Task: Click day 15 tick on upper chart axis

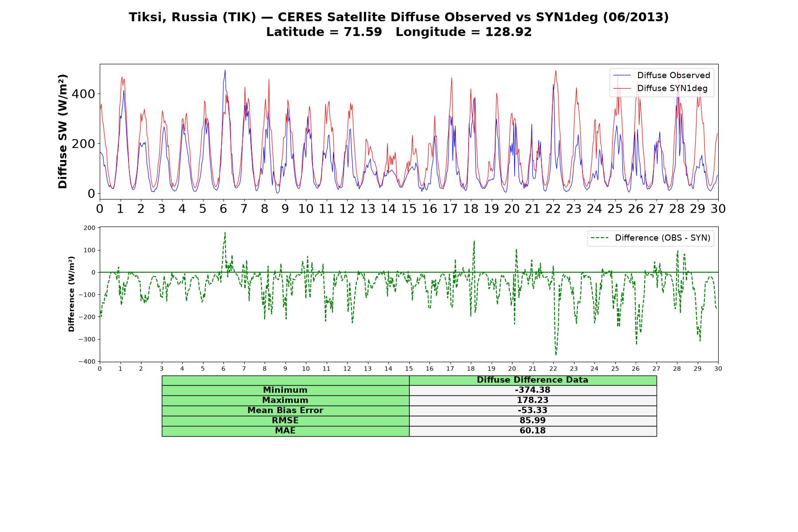Action: click(x=409, y=208)
